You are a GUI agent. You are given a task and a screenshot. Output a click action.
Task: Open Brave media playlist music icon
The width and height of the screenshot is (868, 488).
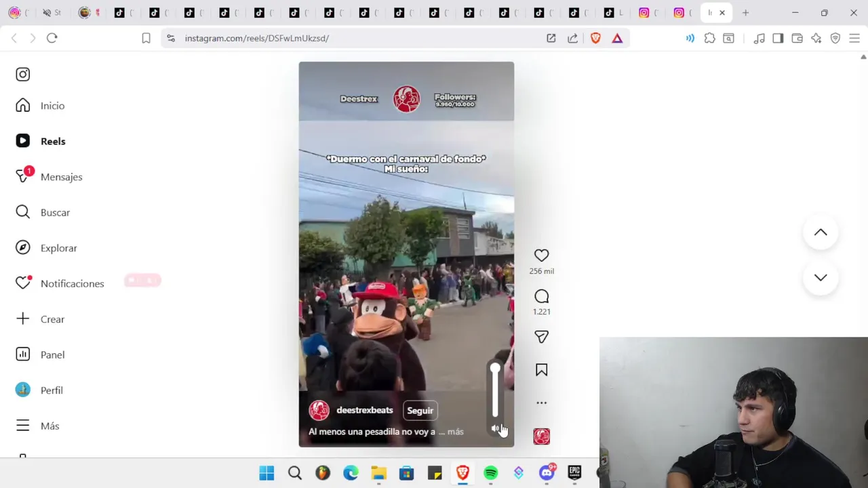759,39
